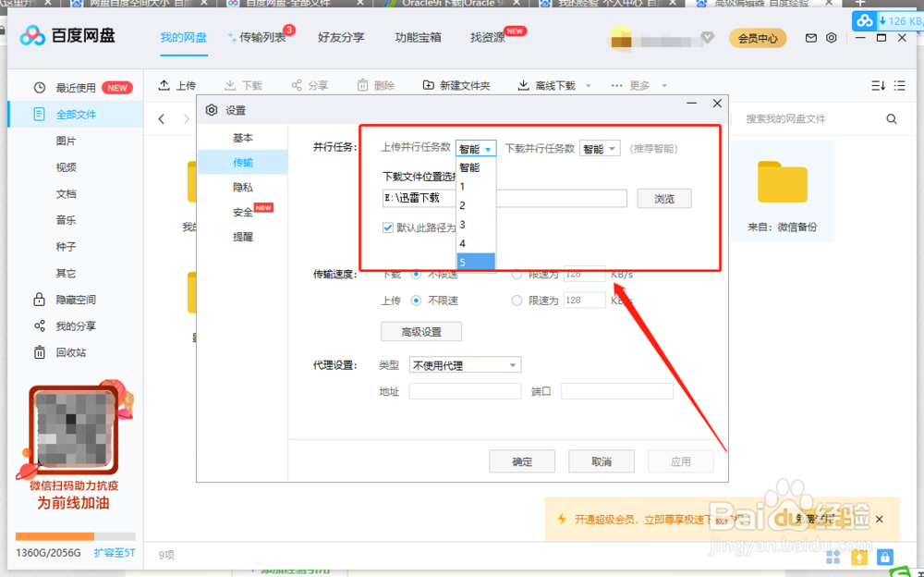This screenshot has width=924, height=577.
Task: Go back with the left chevron
Action: click(162, 118)
